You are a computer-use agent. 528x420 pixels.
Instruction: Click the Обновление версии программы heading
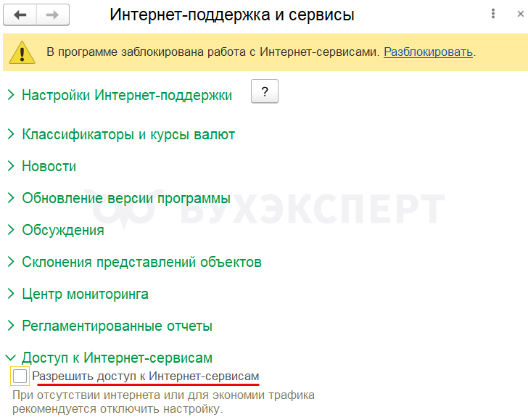(126, 198)
